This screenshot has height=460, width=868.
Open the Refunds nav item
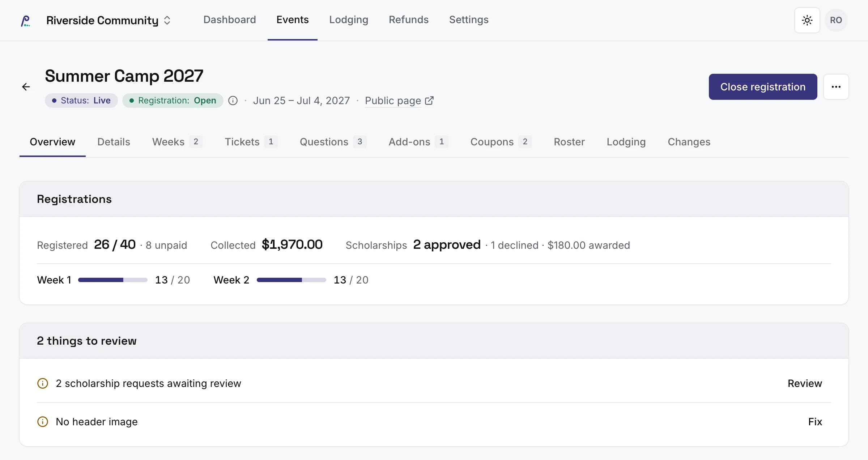(x=409, y=20)
